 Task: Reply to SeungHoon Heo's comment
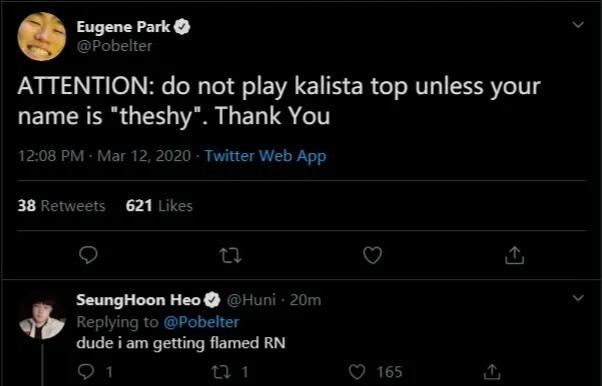[x=85, y=372]
